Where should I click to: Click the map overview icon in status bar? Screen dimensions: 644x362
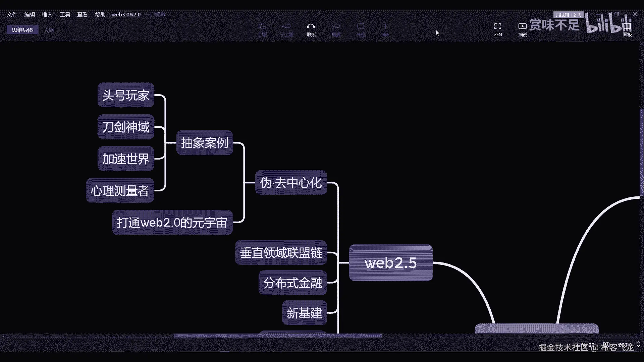point(606,344)
